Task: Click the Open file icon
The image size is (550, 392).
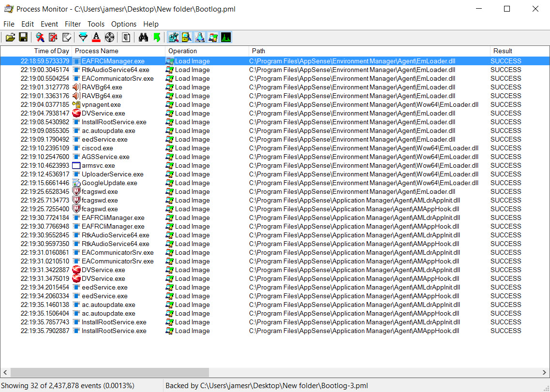Action: tap(11, 37)
